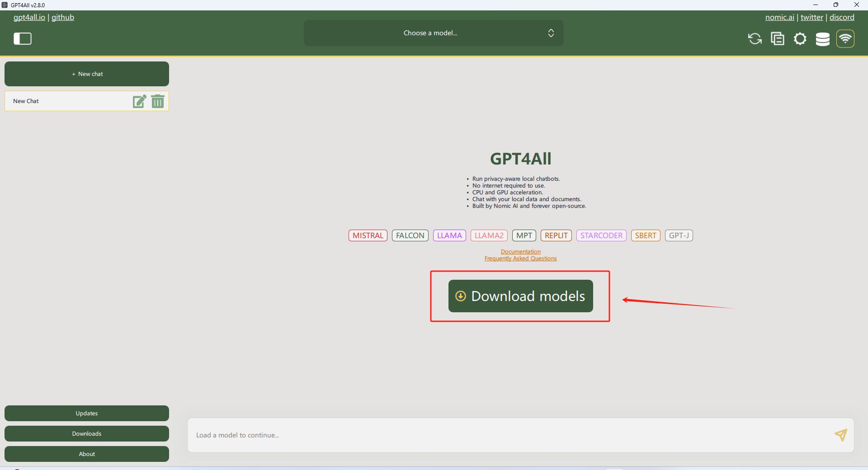Click the + New chat button
This screenshot has width=868, height=470.
click(x=87, y=74)
